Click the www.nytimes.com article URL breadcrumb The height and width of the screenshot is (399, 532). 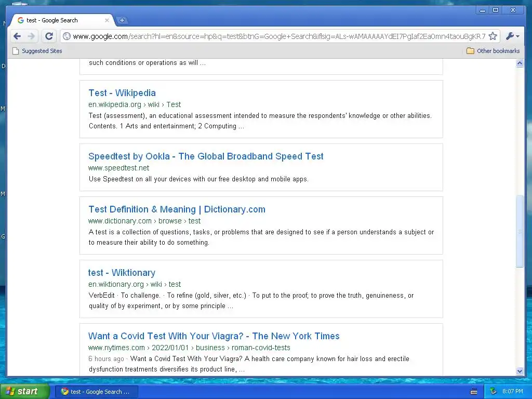point(189,348)
